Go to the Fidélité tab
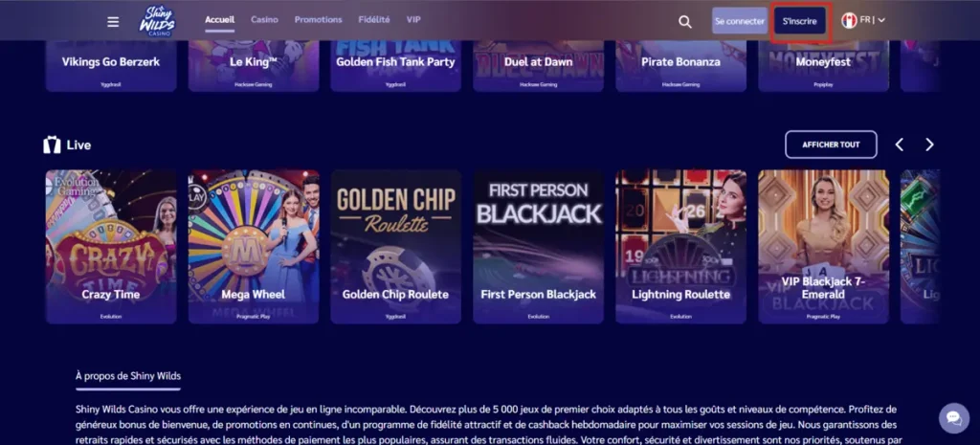 tap(374, 19)
